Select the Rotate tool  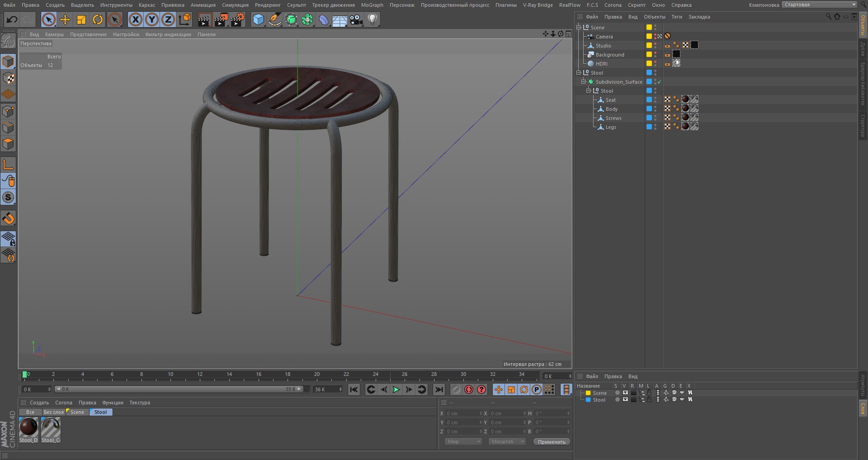98,20
